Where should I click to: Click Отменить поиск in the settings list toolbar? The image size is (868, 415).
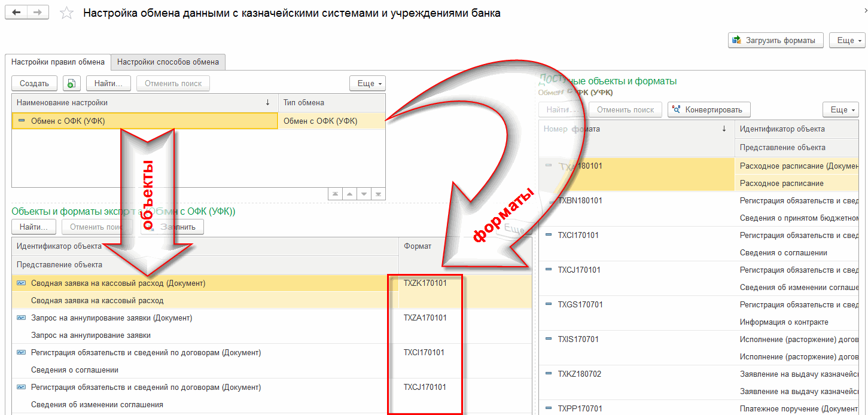(173, 83)
